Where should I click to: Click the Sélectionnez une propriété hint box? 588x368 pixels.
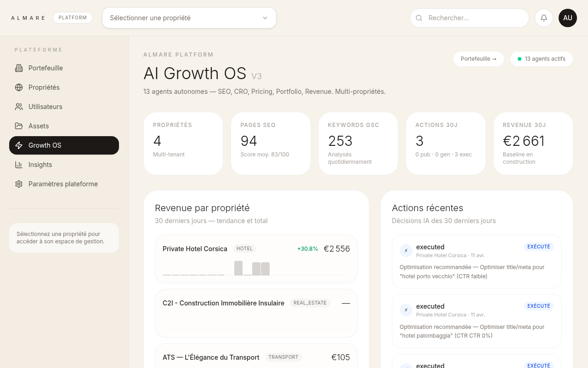click(64, 238)
